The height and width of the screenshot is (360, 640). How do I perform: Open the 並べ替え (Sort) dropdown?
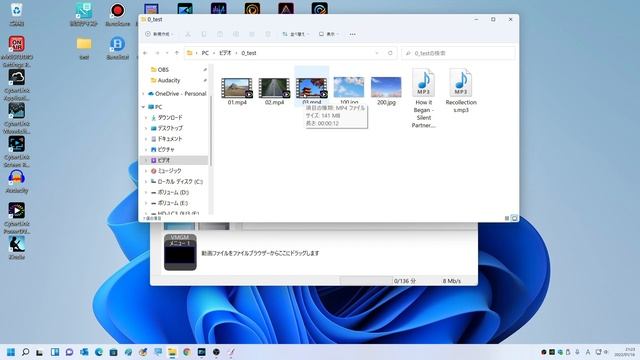tap(296, 34)
